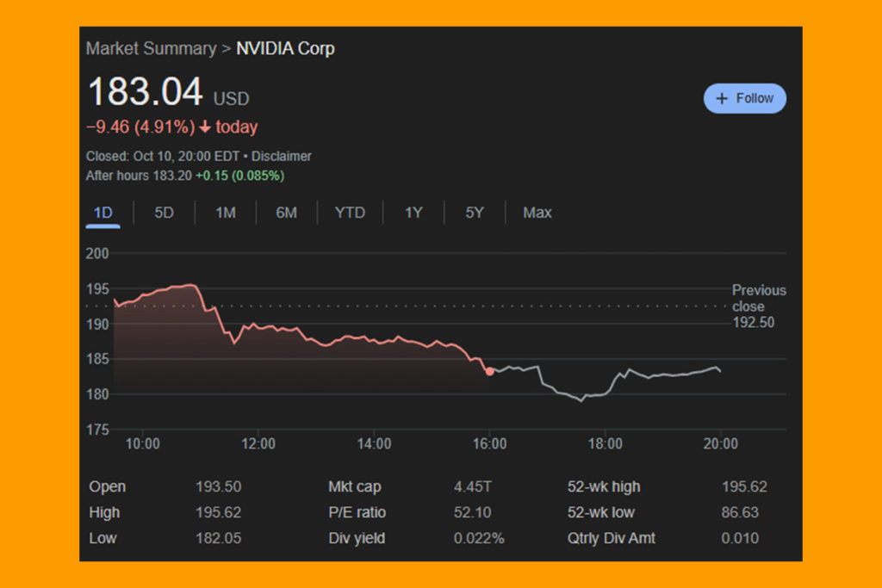The height and width of the screenshot is (588, 882).
Task: Click the Previous close 192.50 label
Action: click(758, 306)
